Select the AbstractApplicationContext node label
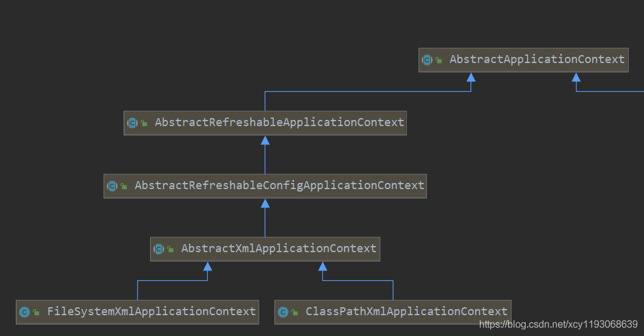Image resolution: width=644 pixels, height=336 pixels. tap(537, 59)
